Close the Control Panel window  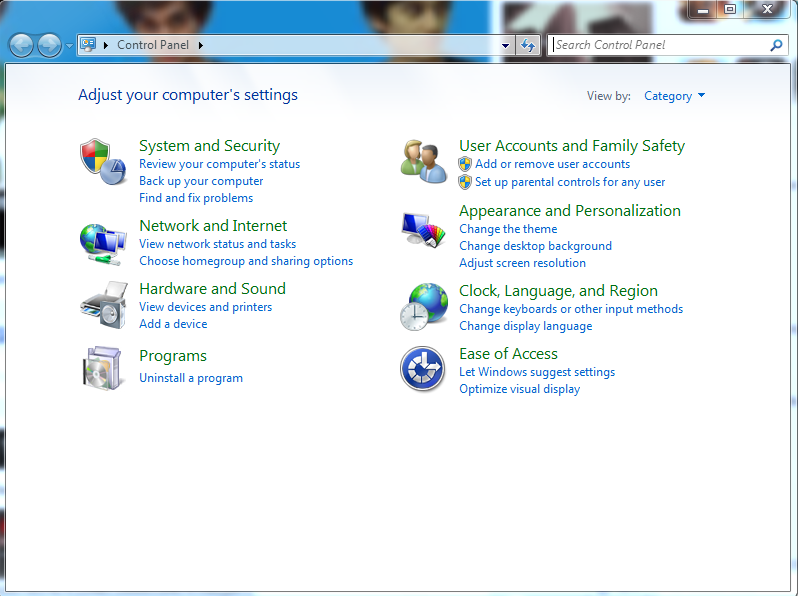coord(768,9)
